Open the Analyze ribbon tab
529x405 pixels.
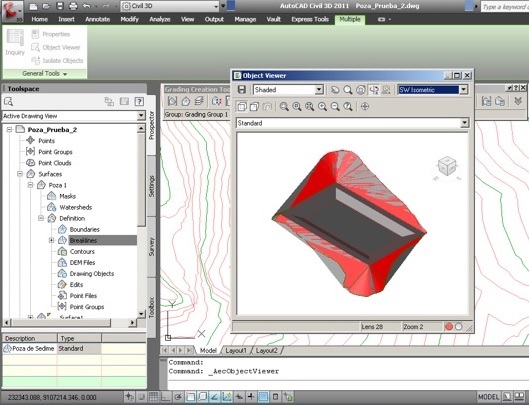pos(160,19)
